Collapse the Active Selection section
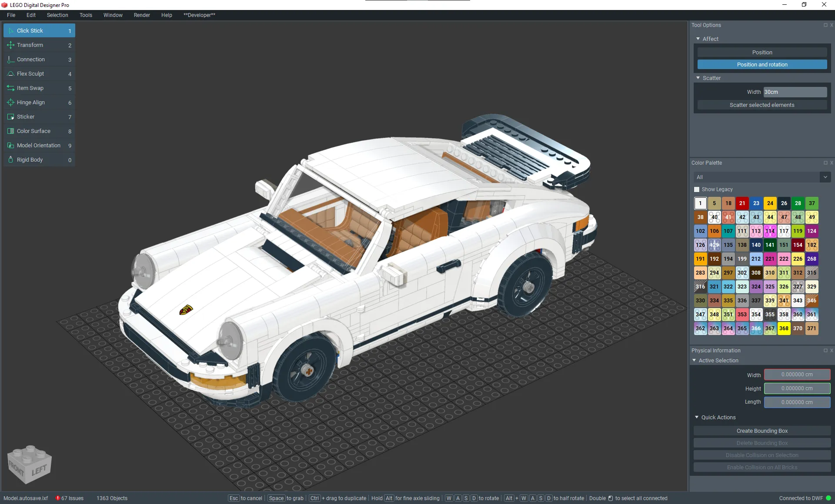The image size is (835, 504). point(694,361)
